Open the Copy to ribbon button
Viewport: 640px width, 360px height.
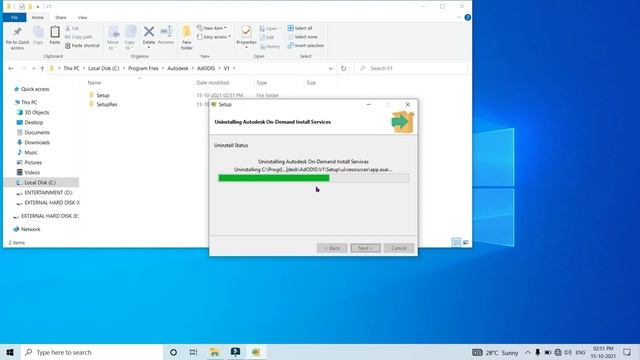pos(130,38)
